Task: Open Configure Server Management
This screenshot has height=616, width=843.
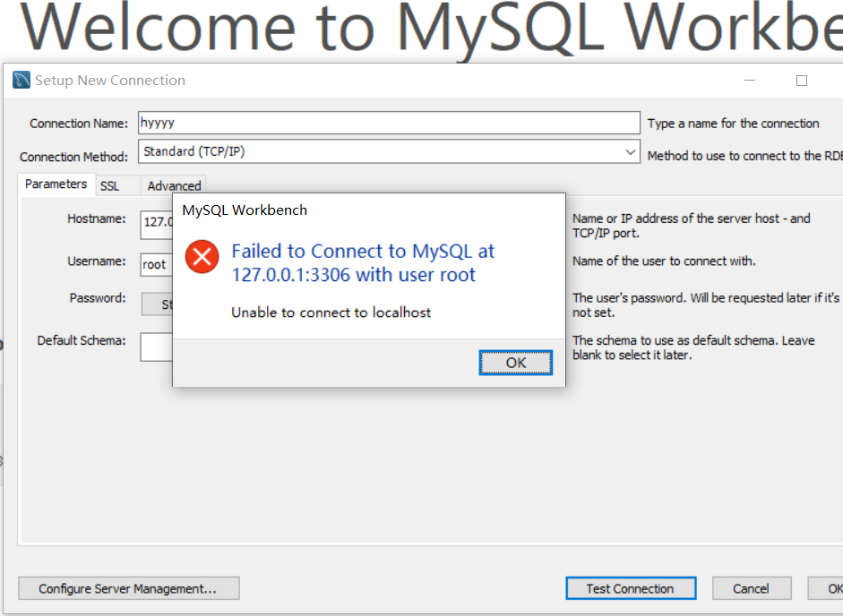Action: click(x=128, y=588)
